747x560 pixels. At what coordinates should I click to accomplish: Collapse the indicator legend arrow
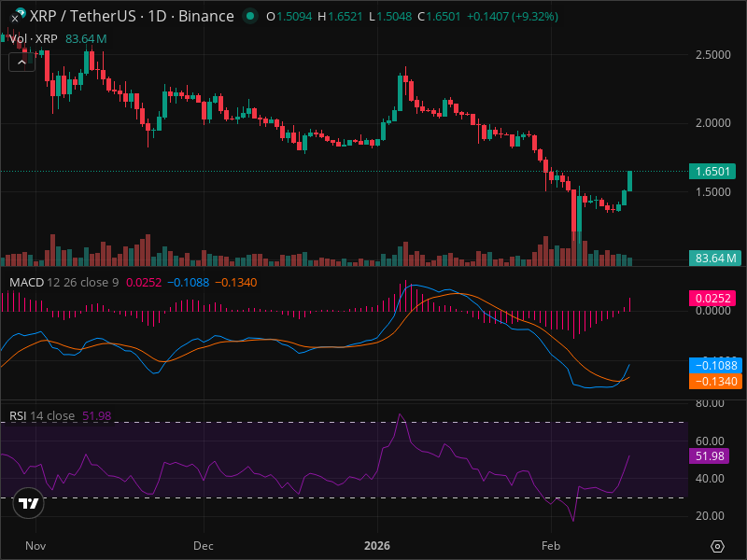point(21,63)
